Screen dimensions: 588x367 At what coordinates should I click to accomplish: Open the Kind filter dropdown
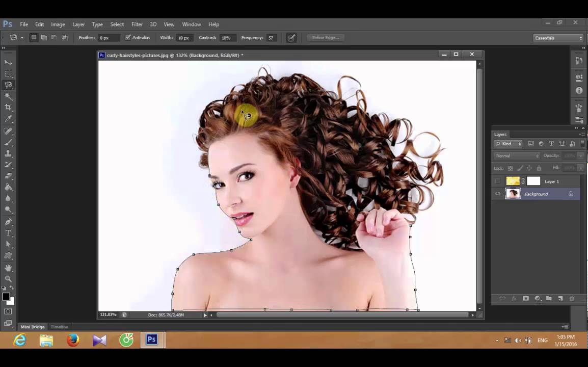(x=508, y=144)
